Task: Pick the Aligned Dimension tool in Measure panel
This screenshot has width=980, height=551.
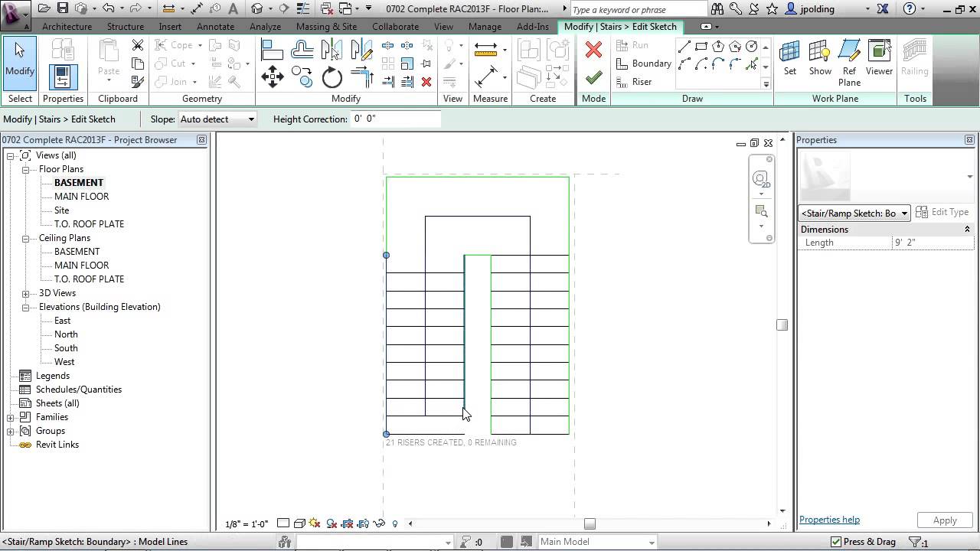Action: (x=485, y=78)
